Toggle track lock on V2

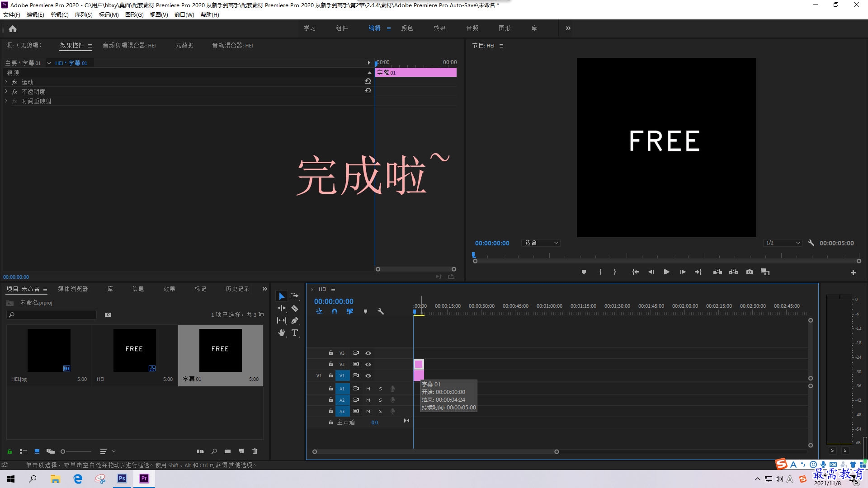pyautogui.click(x=330, y=364)
